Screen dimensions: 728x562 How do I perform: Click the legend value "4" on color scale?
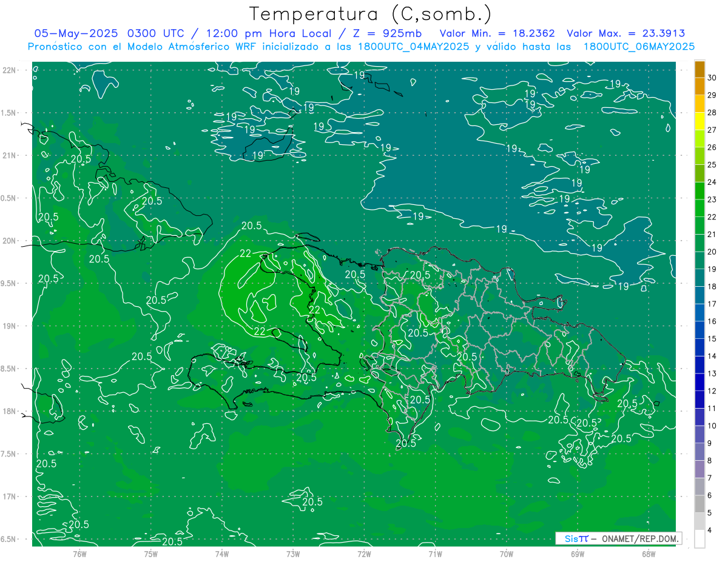710,530
